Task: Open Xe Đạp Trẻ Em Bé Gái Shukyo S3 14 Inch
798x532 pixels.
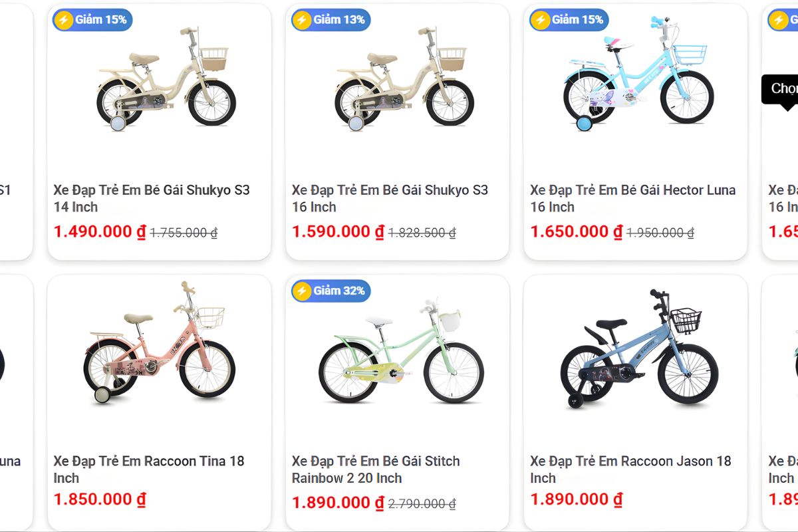Action: click(151, 198)
